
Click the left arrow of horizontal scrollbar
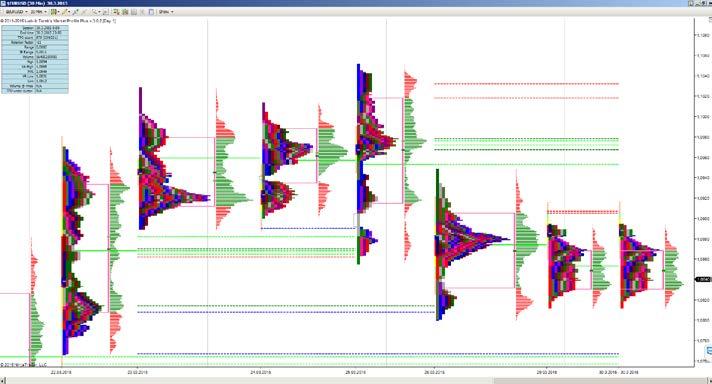point(3,380)
